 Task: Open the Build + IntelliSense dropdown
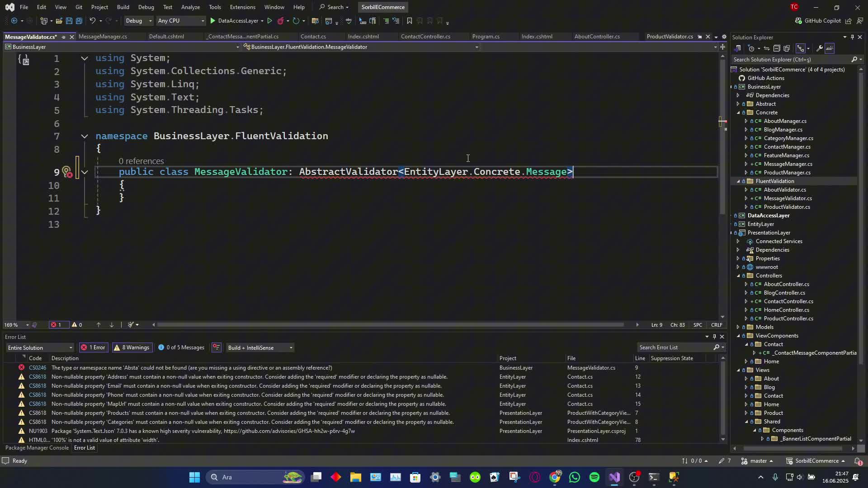pyautogui.click(x=260, y=347)
